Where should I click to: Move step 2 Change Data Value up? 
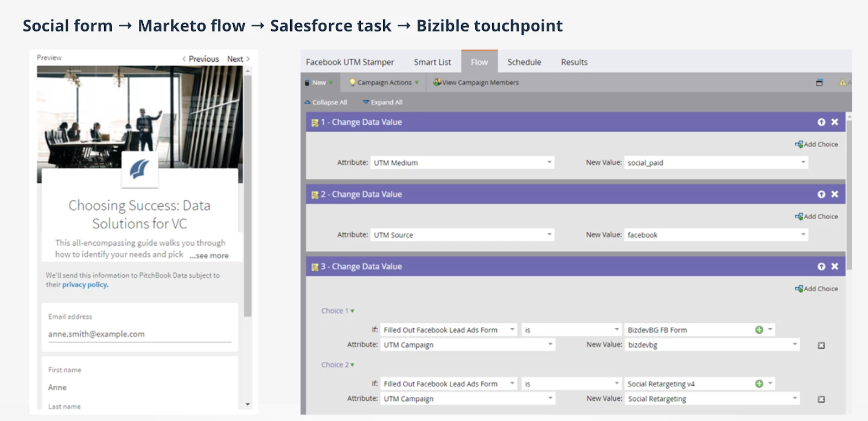click(821, 194)
